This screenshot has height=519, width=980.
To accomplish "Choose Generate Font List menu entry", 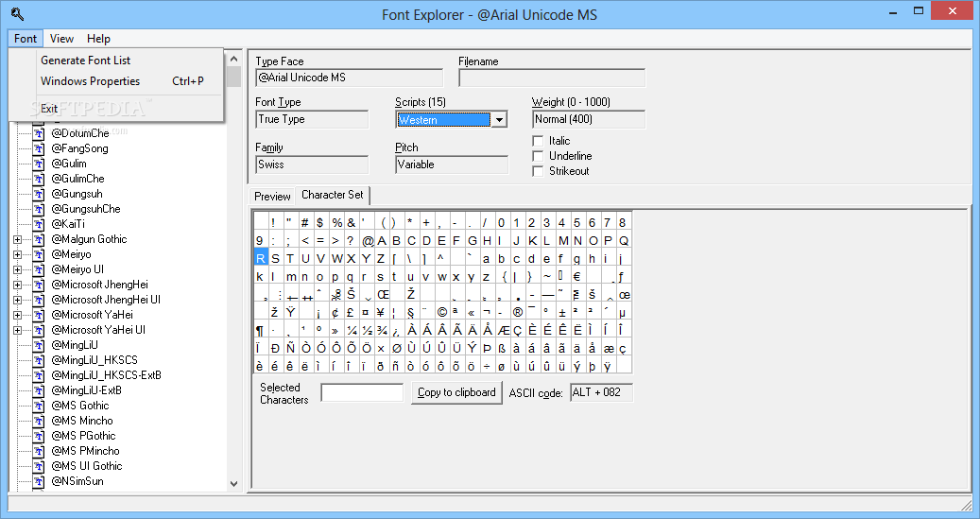I will (x=116, y=61).
